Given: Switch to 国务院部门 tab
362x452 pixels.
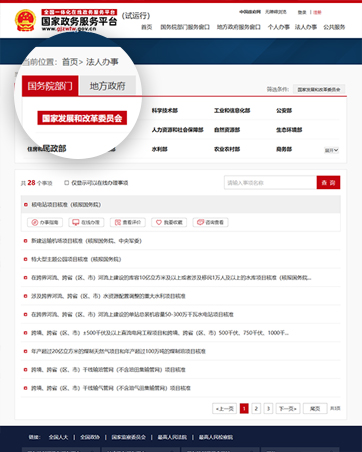Looking at the screenshot, I should click(x=50, y=86).
